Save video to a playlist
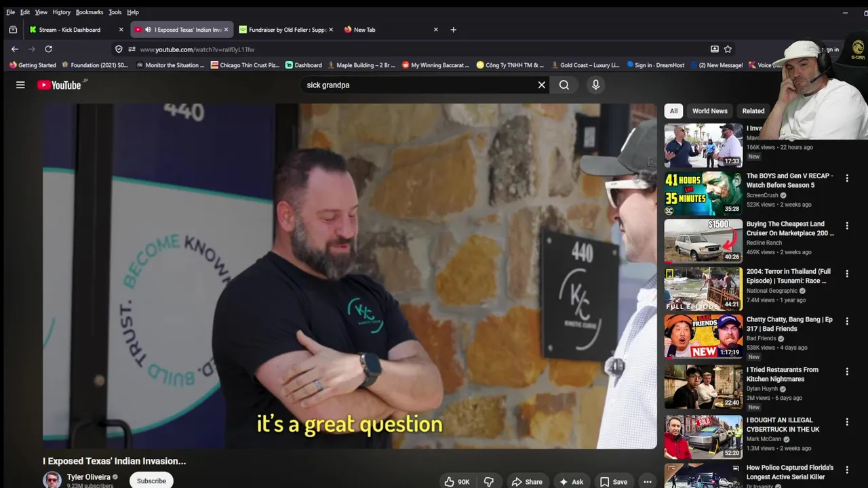 (x=613, y=482)
